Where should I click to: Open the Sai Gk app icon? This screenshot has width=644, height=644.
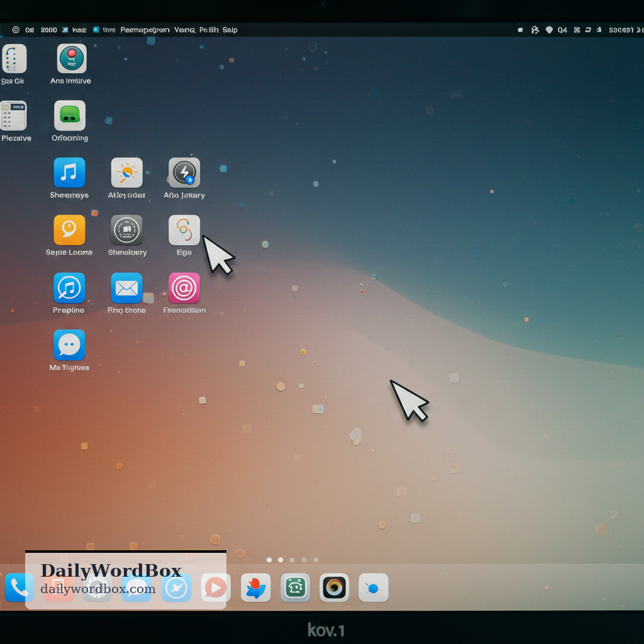click(x=14, y=58)
